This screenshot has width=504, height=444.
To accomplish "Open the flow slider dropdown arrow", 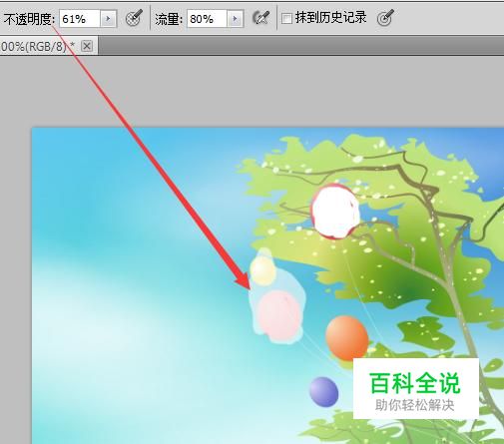I will coord(236,19).
